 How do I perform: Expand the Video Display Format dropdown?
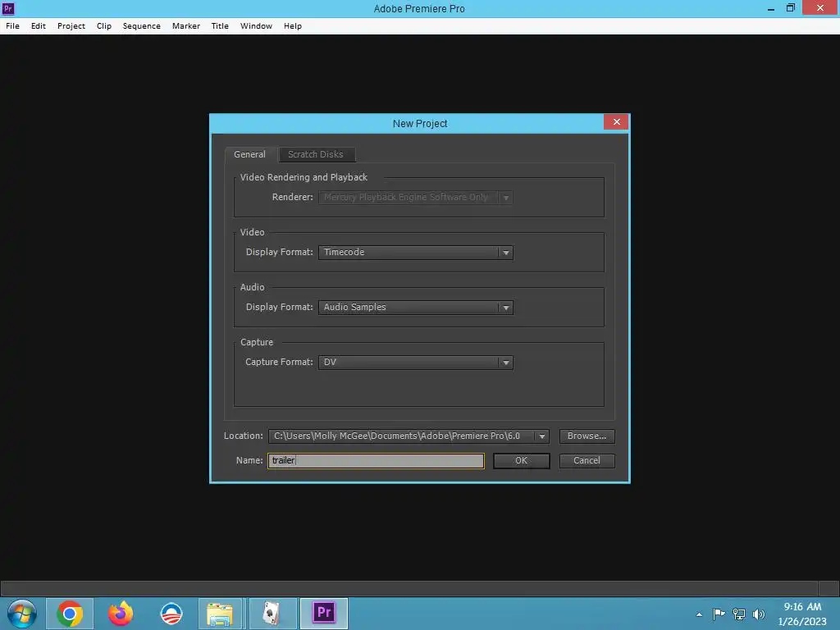pos(416,253)
